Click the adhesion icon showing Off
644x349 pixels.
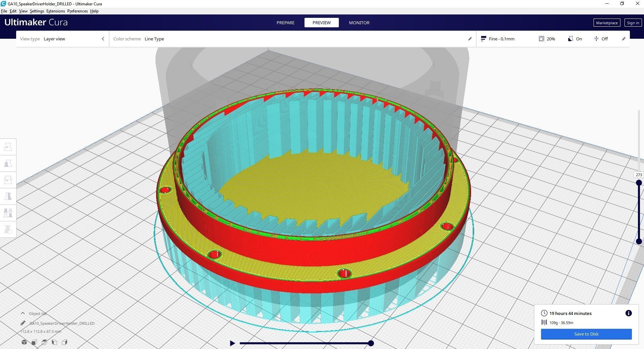coord(596,39)
